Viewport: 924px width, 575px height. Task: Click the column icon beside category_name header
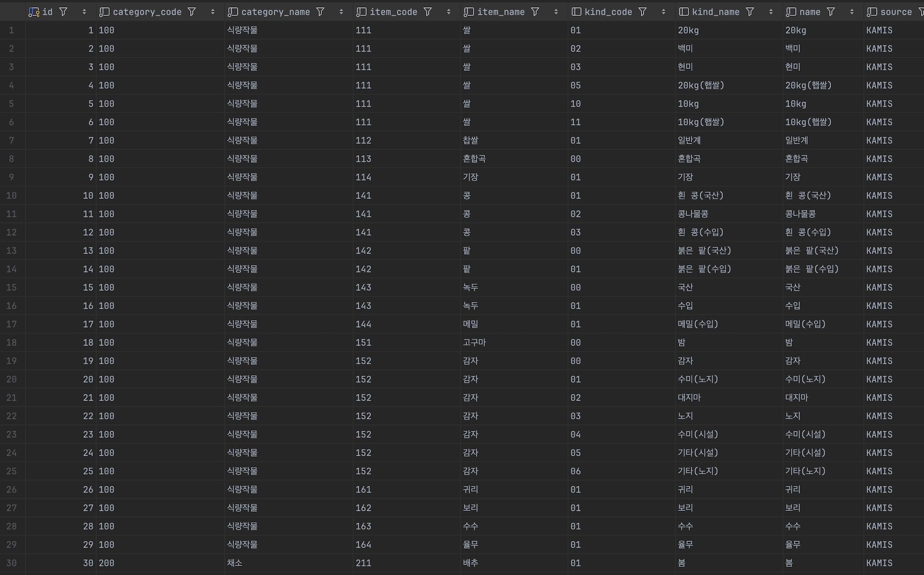(x=233, y=12)
